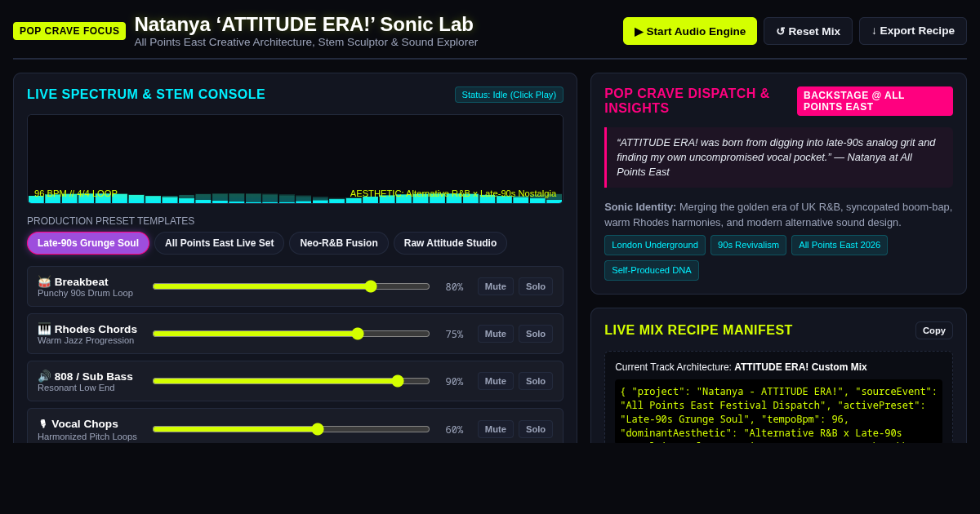The width and height of the screenshot is (980, 514).
Task: Click the All Points East 2026 tag
Action: coord(840,245)
